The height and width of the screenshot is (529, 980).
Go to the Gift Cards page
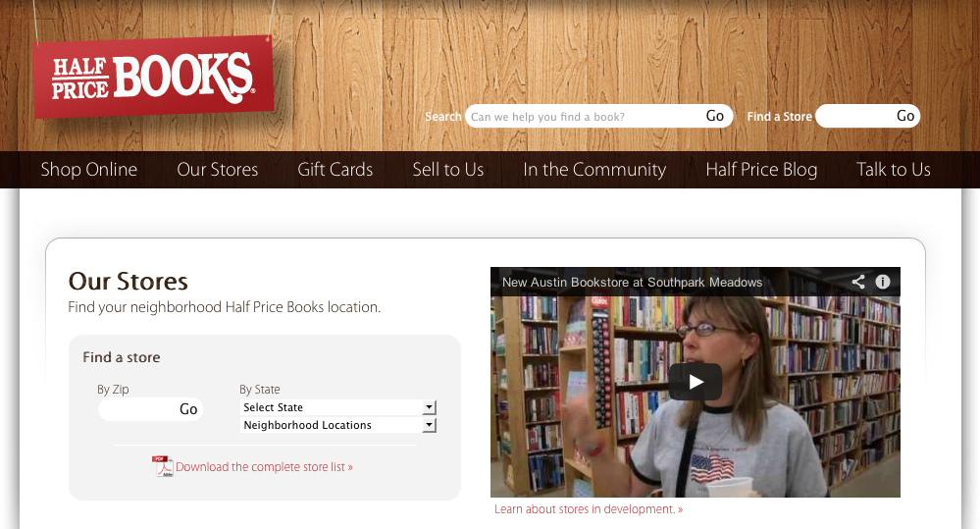point(335,170)
